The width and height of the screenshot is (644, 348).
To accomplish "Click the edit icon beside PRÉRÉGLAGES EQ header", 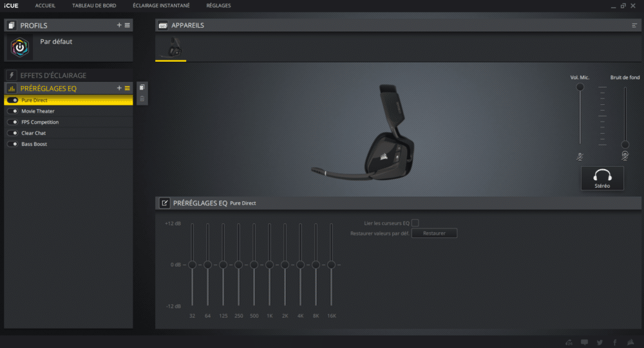I will (x=164, y=203).
